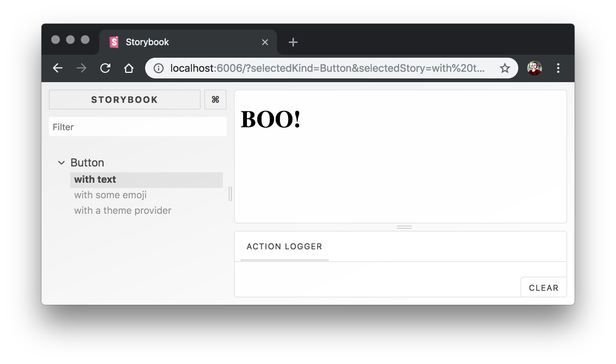Click the Storybook favicon in the tab

114,42
